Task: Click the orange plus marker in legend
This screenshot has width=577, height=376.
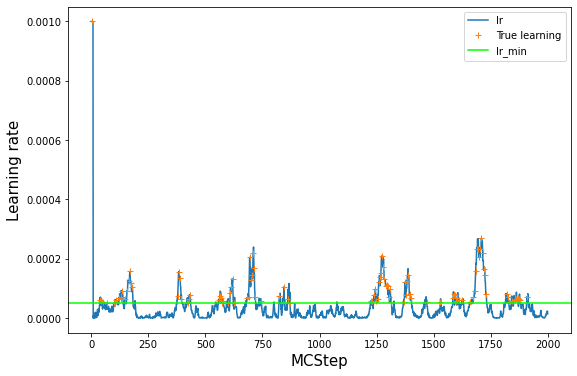Action: point(478,35)
